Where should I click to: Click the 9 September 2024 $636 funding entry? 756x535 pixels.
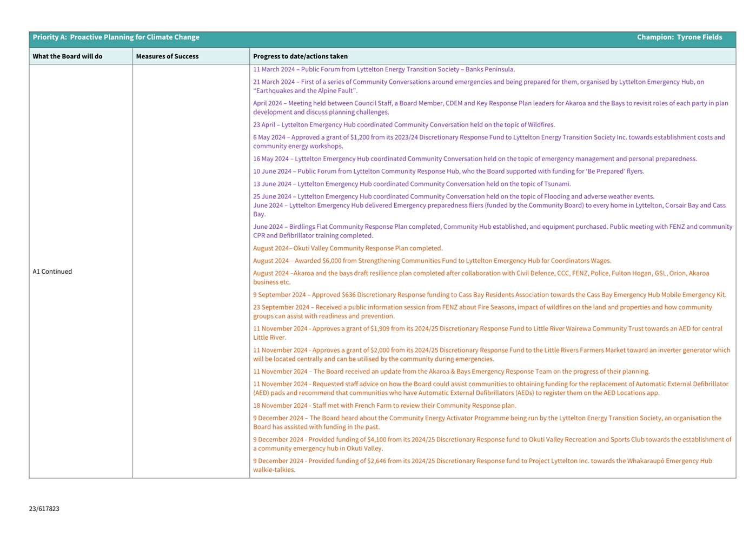point(489,295)
